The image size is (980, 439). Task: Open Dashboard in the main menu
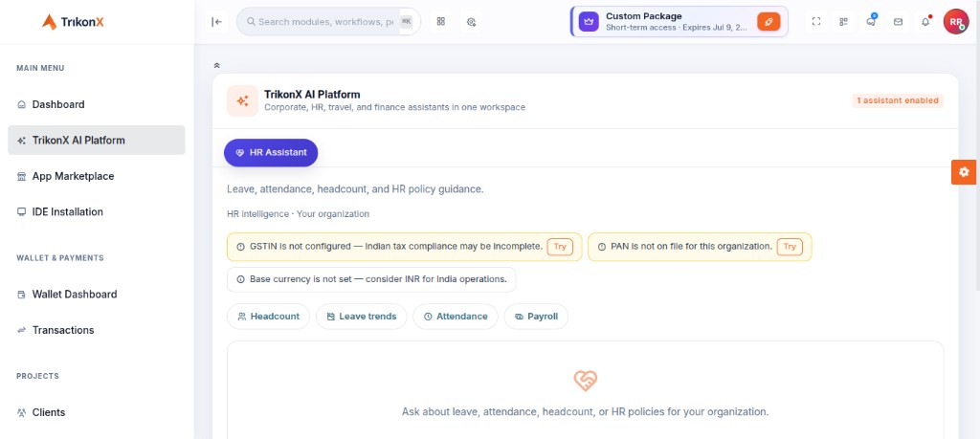97,104
